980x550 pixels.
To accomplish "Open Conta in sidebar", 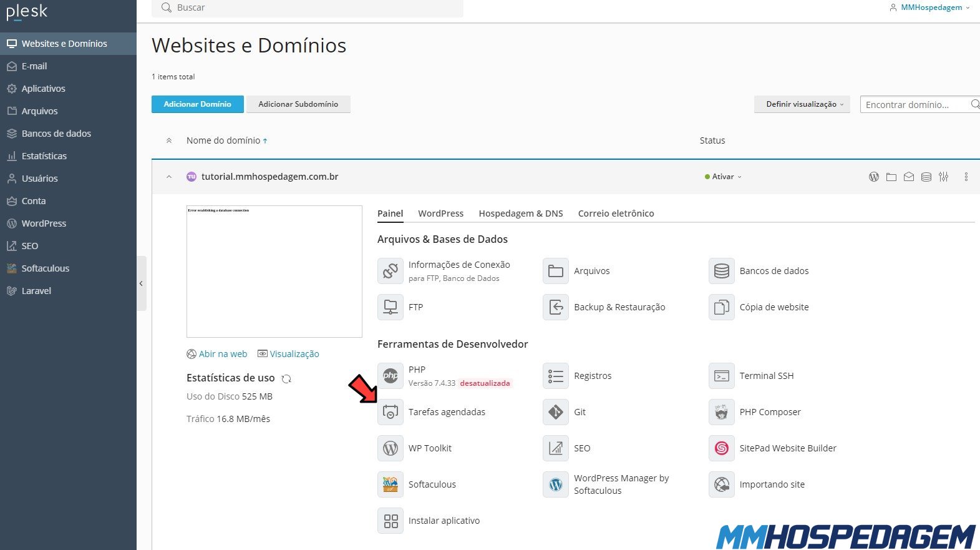I will [68, 201].
